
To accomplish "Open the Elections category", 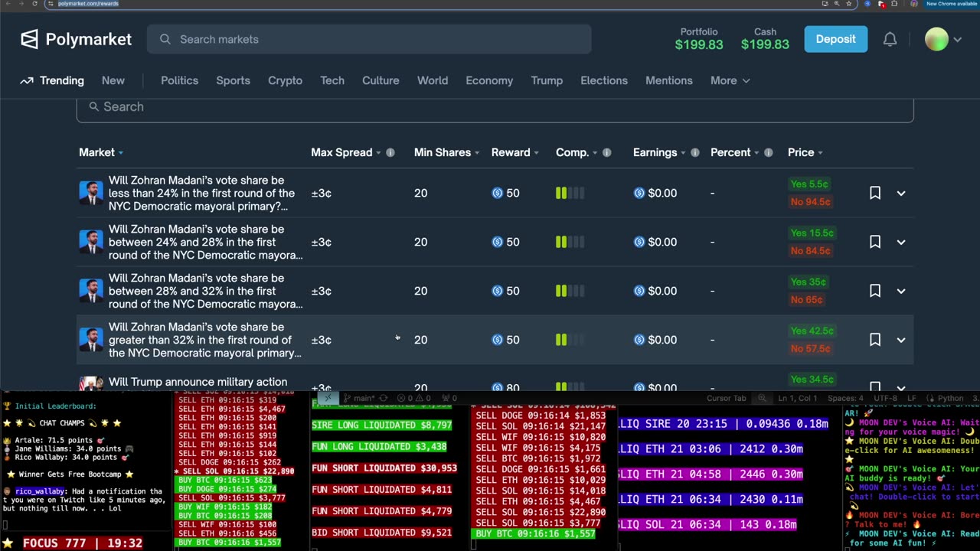I will pyautogui.click(x=604, y=80).
